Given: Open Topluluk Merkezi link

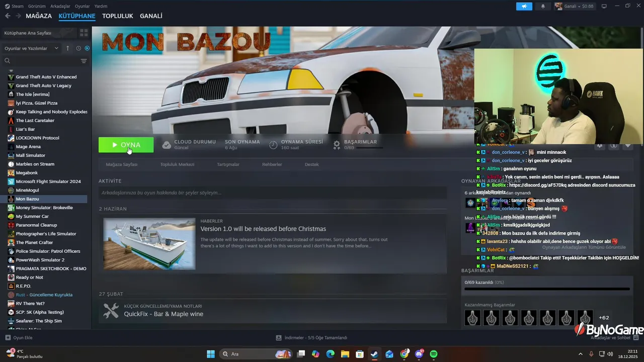Looking at the screenshot, I should tap(177, 164).
